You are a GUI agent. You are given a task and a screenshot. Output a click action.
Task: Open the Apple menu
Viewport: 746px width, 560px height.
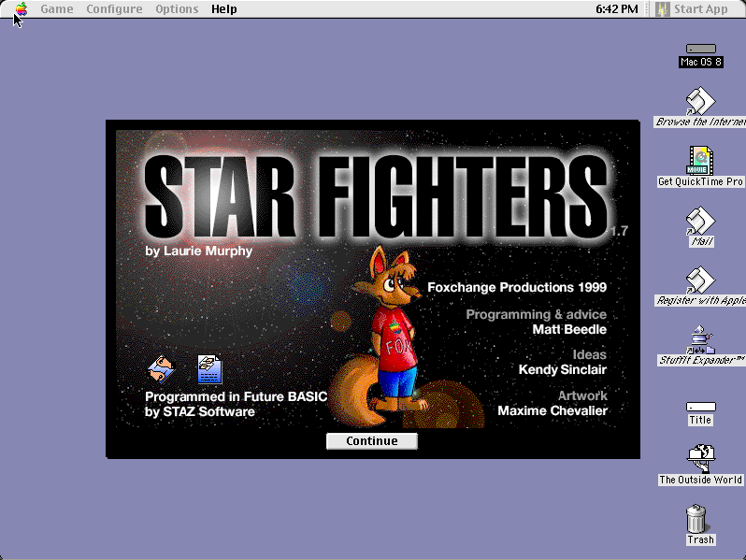point(22,9)
